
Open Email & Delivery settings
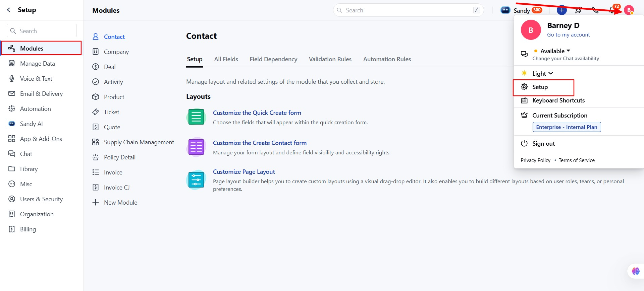coord(41,93)
